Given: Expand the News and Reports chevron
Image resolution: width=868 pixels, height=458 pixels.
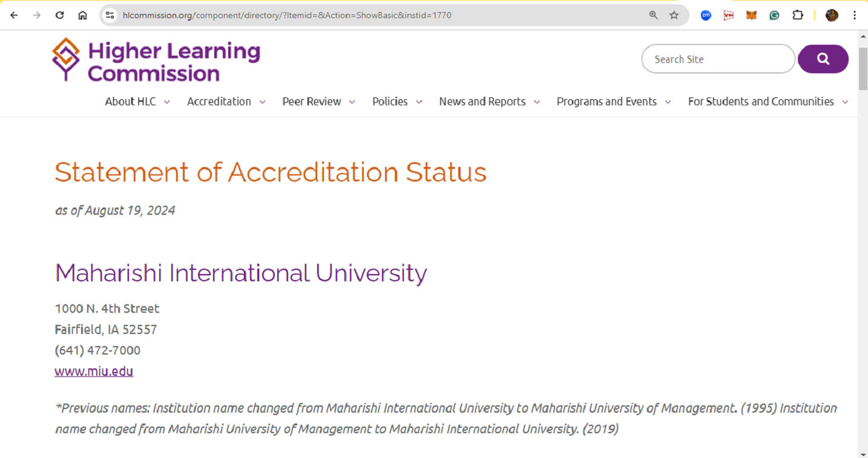Looking at the screenshot, I should [536, 102].
